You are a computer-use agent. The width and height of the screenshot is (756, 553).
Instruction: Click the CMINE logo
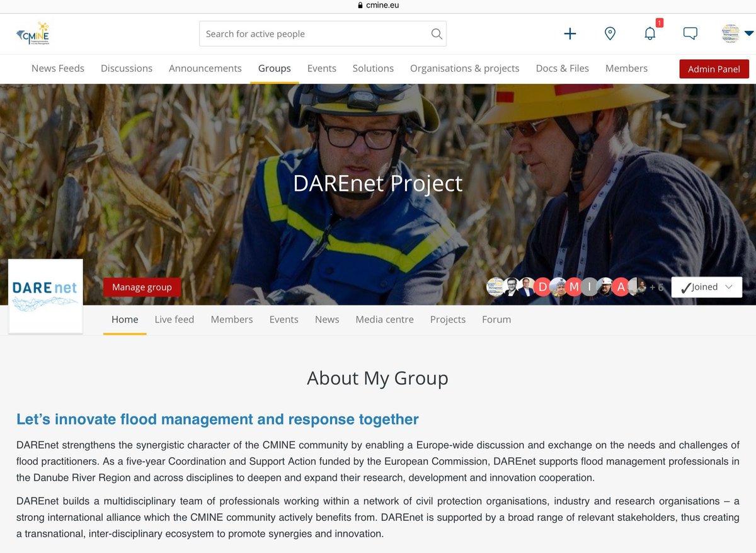(x=32, y=34)
